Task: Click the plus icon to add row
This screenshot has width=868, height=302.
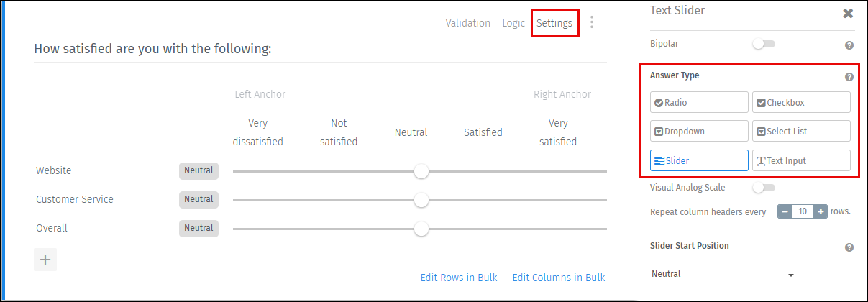Action: point(45,260)
